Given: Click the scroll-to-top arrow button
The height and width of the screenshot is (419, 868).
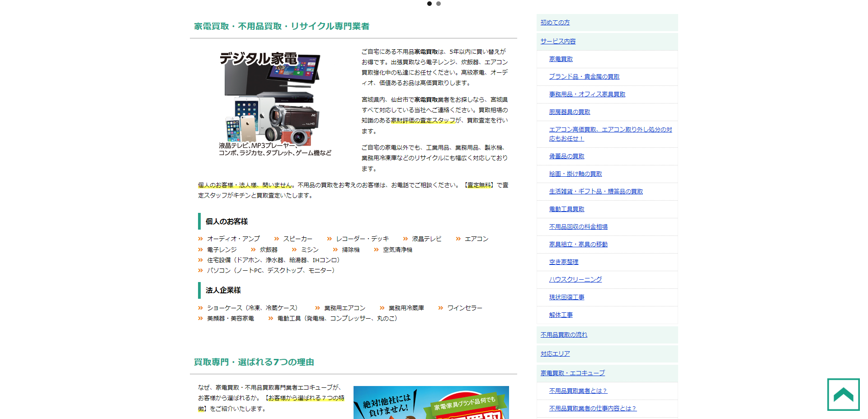Looking at the screenshot, I should (843, 394).
